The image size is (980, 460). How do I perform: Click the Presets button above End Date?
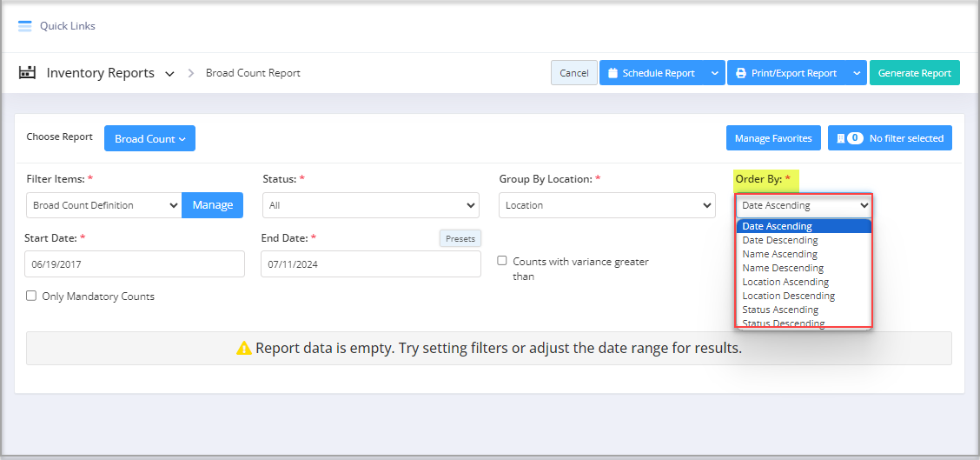coord(460,238)
